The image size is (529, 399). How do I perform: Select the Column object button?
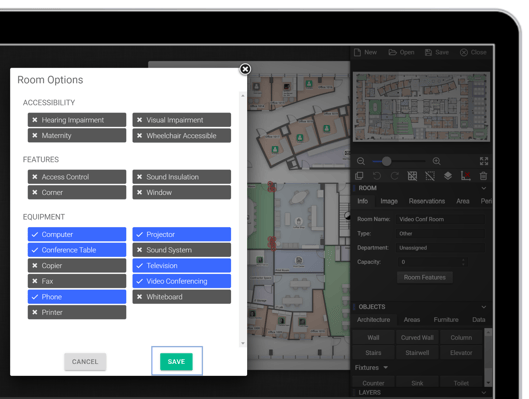pyautogui.click(x=461, y=338)
